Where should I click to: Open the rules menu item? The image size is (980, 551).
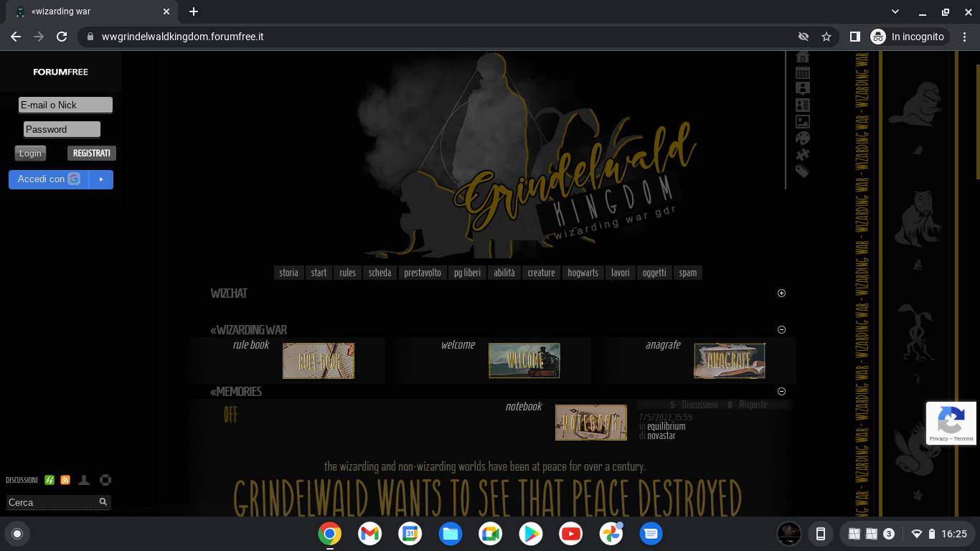347,273
